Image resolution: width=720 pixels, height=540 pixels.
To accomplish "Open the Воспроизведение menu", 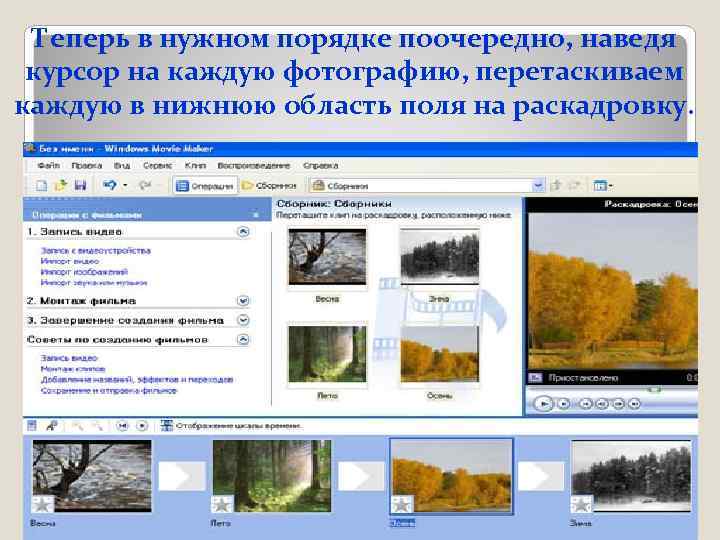I will [x=253, y=165].
